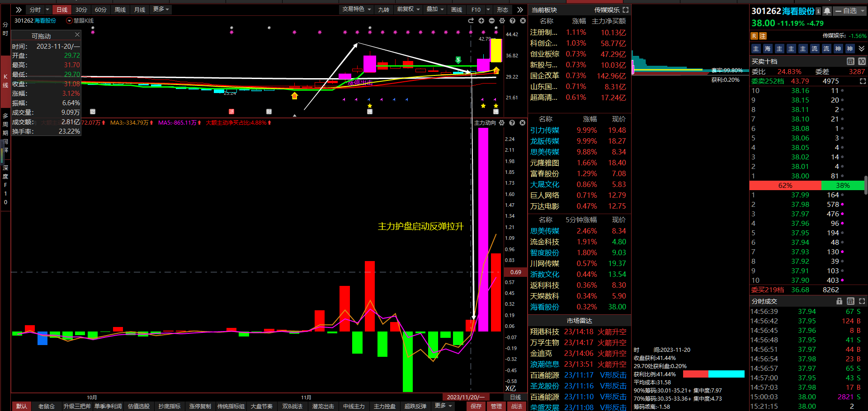Expand right toolbar double-arrow icon

tap(520, 9)
